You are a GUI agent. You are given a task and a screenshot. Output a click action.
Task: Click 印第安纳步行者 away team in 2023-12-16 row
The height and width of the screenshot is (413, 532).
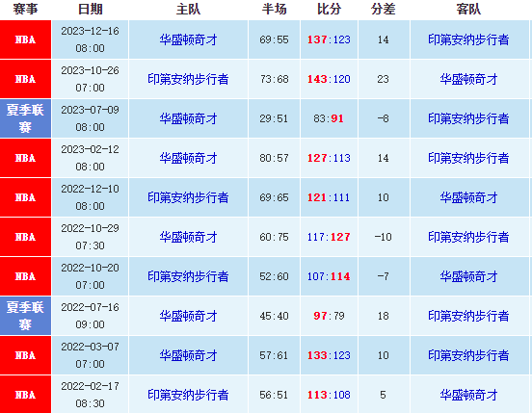[468, 39]
